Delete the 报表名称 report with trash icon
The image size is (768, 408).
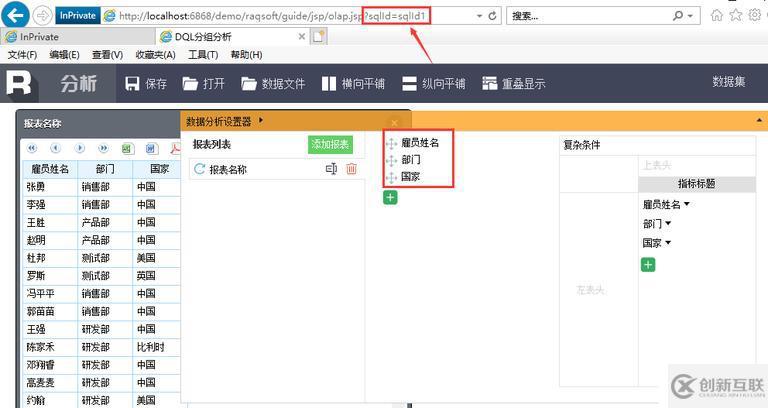point(351,169)
